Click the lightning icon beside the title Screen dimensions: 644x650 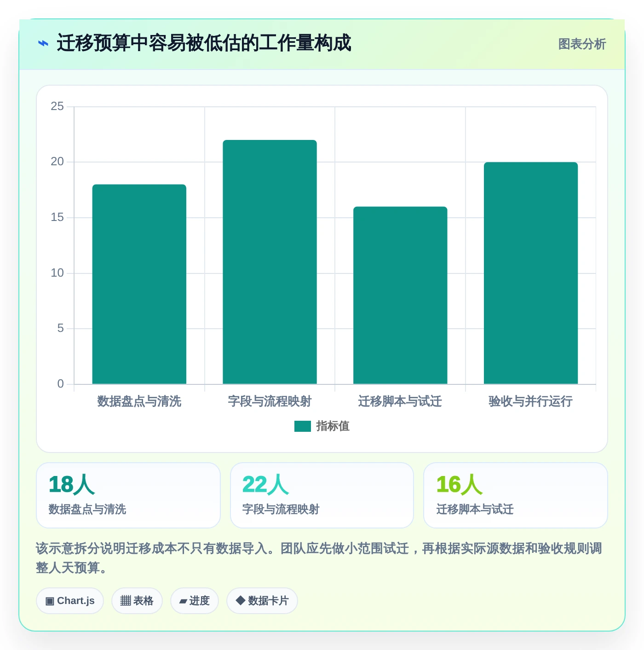[x=43, y=44]
